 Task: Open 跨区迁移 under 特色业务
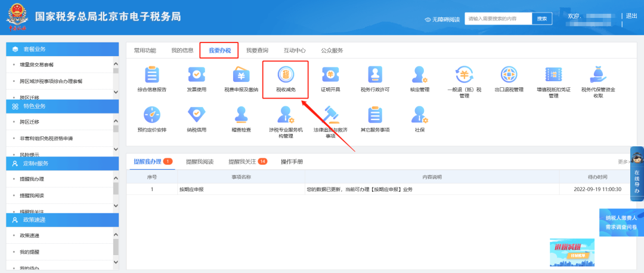click(29, 122)
